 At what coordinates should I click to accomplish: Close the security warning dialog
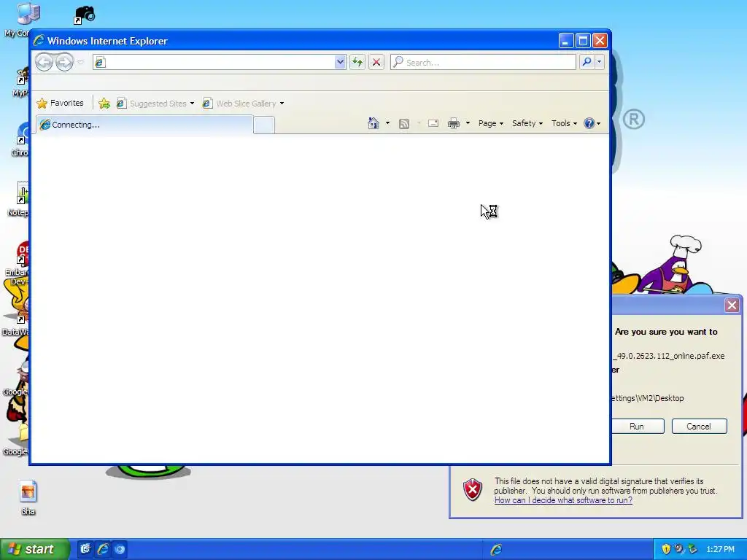732,306
